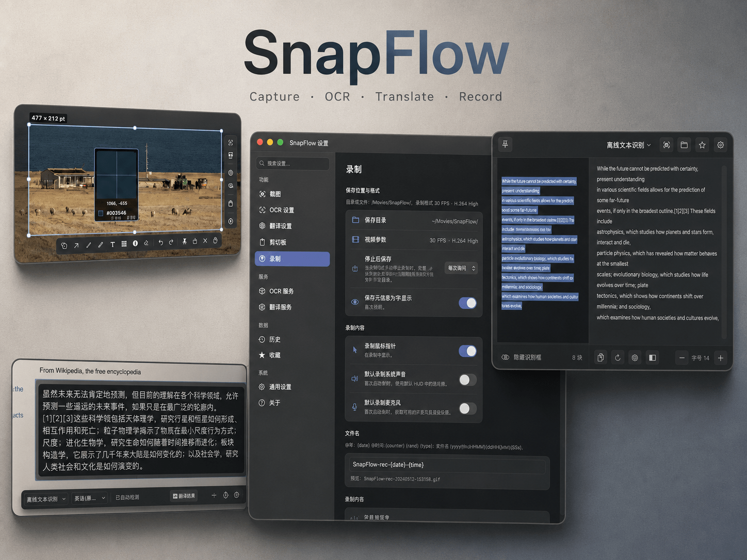Screen dimensions: 747x560
Task: Click the "477 × 212 pt" size label
Action: tap(48, 118)
